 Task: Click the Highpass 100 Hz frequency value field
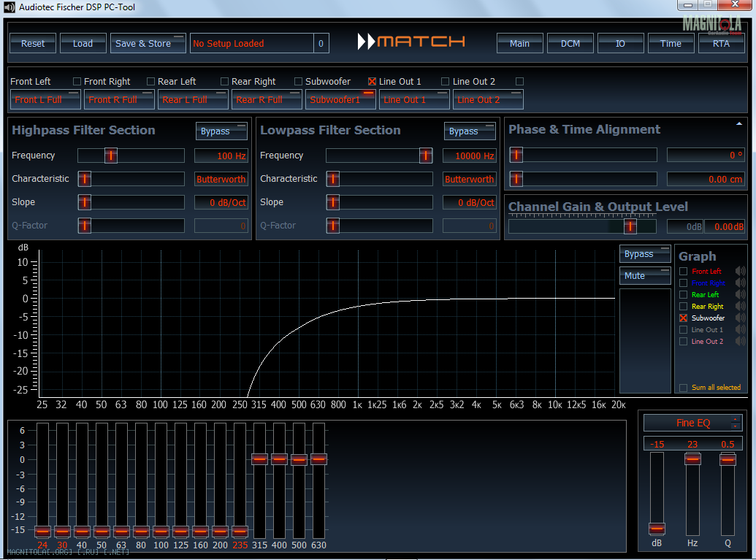(221, 156)
